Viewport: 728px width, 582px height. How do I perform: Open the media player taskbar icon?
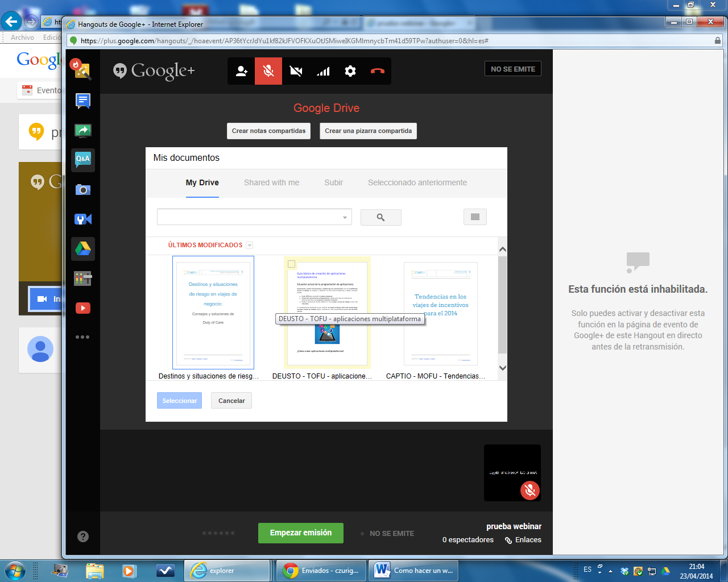pyautogui.click(x=130, y=571)
